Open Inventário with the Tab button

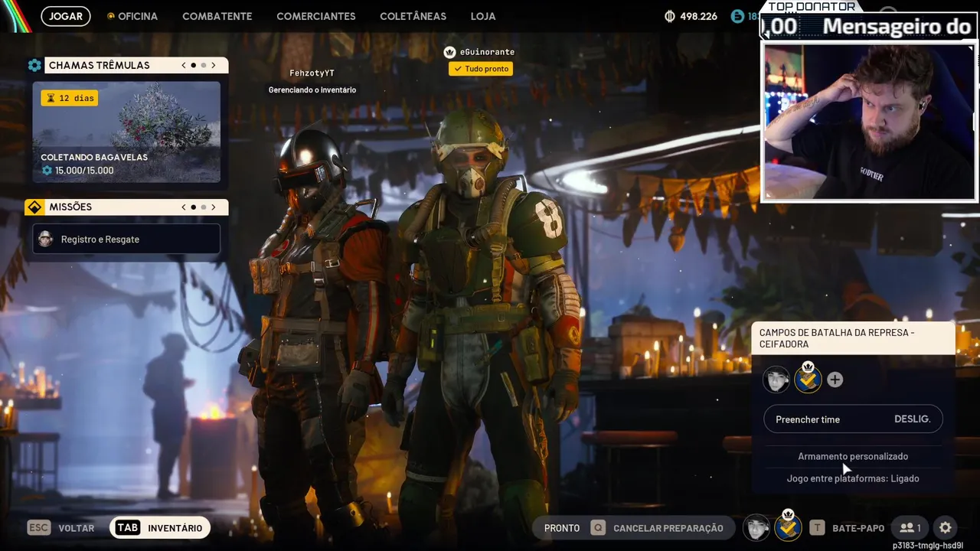[160, 527]
